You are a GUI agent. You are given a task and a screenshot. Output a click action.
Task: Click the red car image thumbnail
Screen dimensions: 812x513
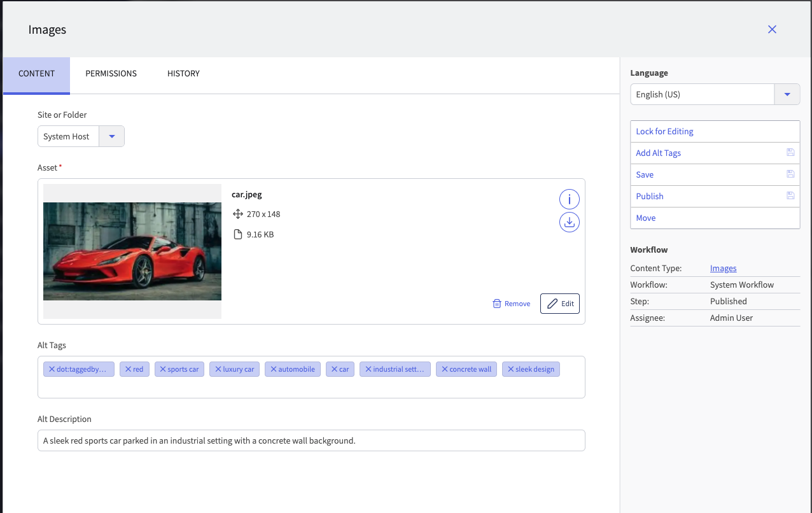click(132, 251)
